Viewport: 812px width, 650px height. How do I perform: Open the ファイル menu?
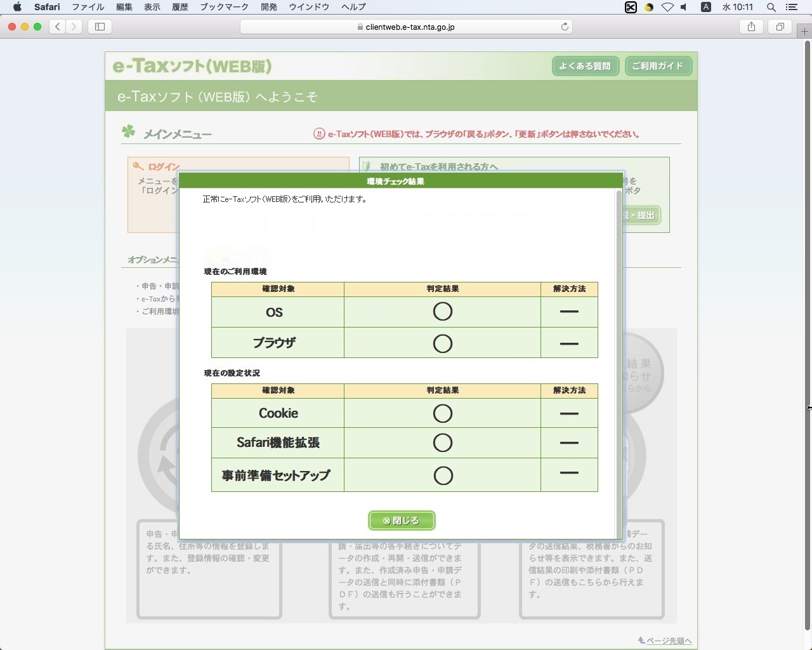pos(88,7)
